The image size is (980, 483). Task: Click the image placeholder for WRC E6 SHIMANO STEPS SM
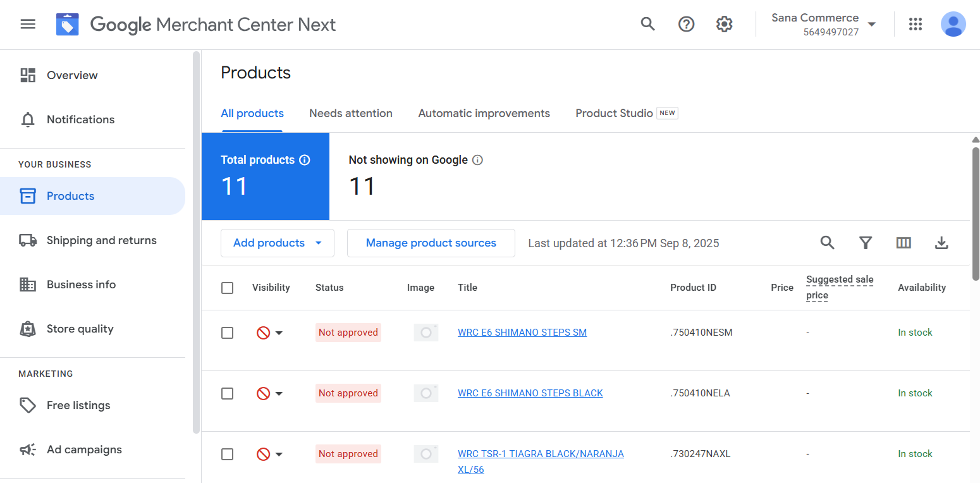(426, 333)
